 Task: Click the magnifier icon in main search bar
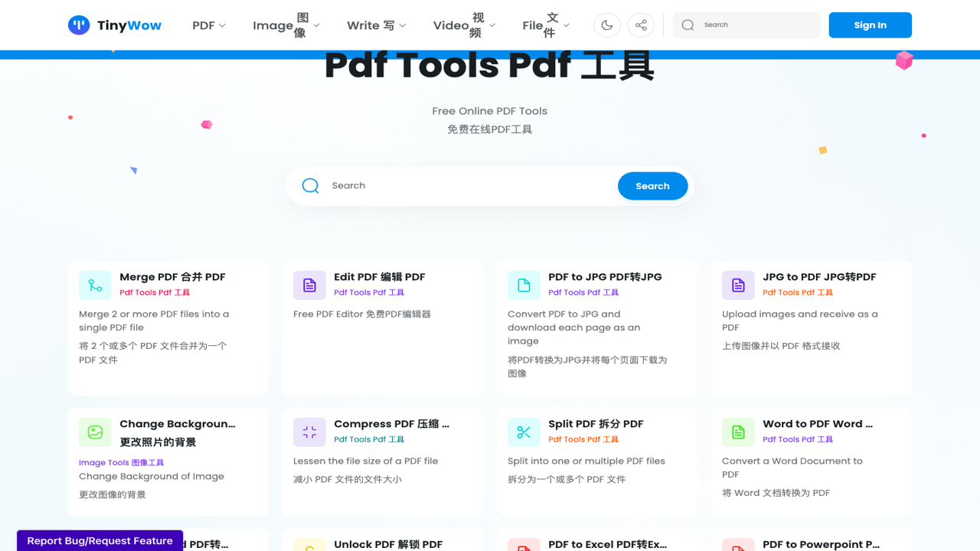pos(310,186)
